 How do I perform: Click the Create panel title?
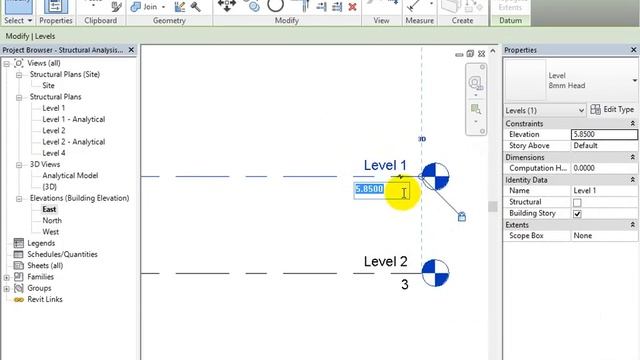pyautogui.click(x=462, y=20)
